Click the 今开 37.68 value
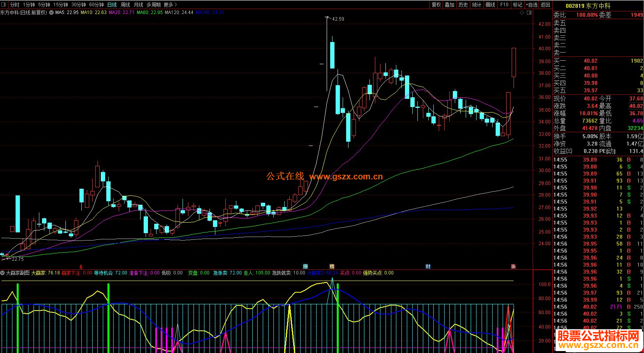The height and width of the screenshot is (353, 644). [x=636, y=98]
